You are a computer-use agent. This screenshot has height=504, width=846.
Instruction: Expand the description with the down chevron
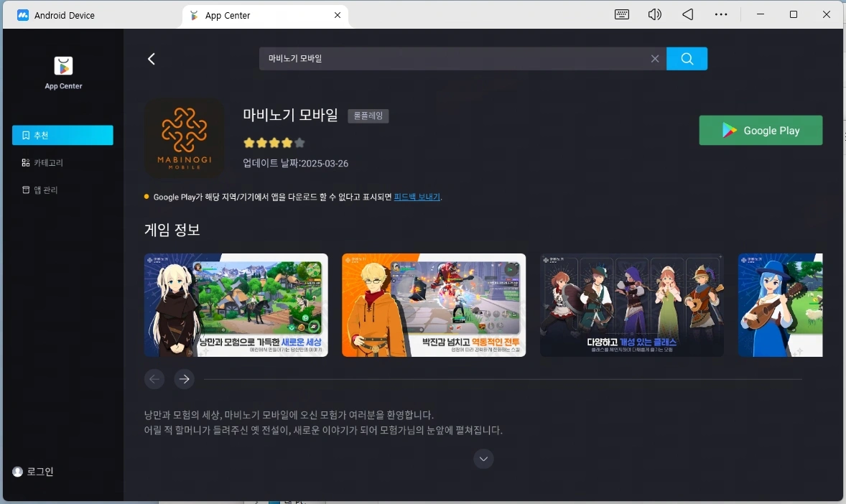[483, 459]
